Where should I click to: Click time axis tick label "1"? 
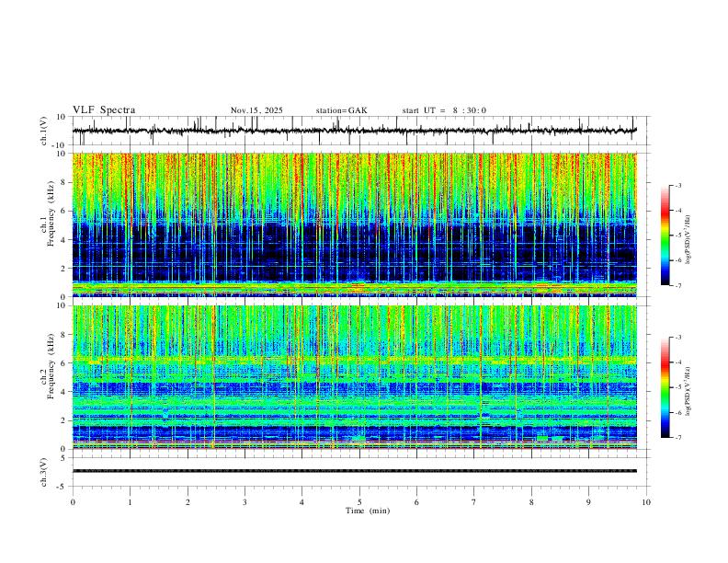[x=130, y=502]
